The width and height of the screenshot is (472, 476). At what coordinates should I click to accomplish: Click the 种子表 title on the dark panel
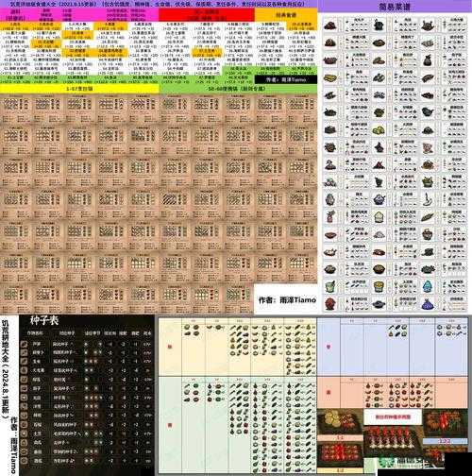(44, 321)
